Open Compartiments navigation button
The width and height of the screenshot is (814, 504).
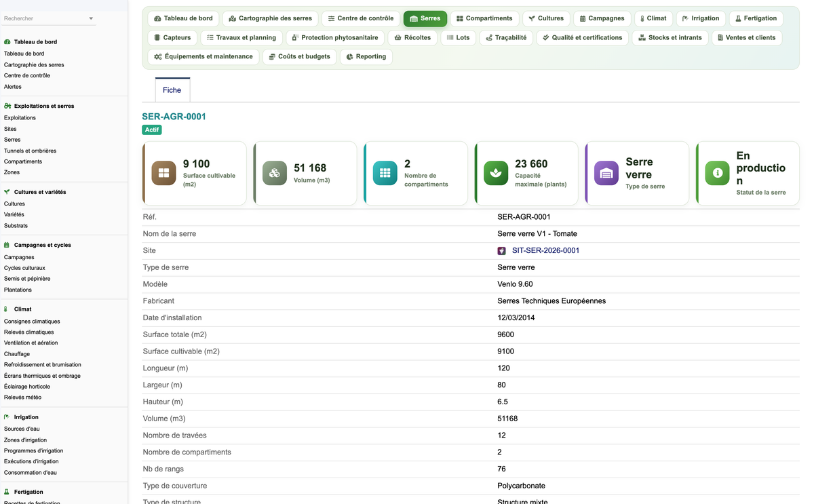tap(484, 18)
